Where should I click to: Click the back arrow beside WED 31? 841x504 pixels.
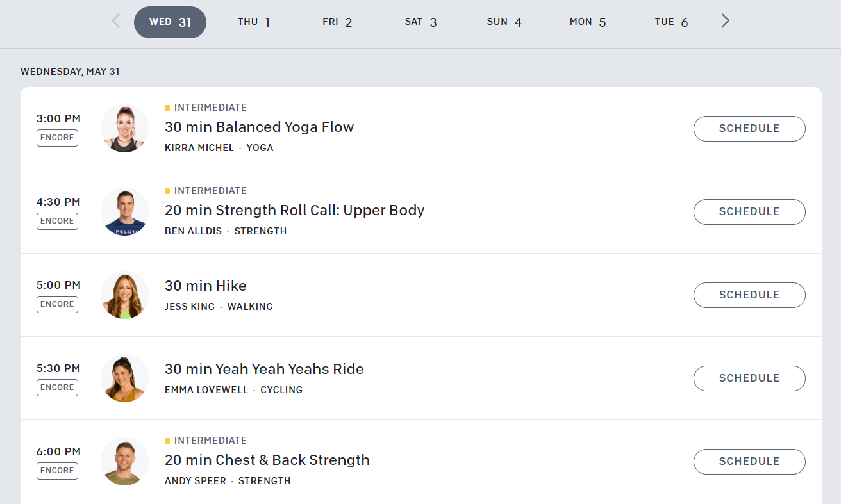[115, 20]
